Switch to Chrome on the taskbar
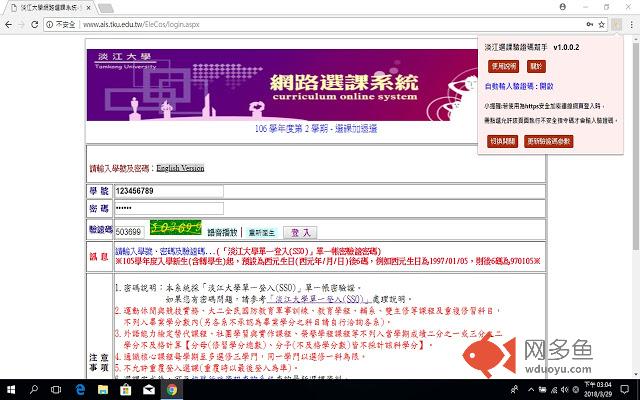The width and height of the screenshot is (640, 400). click(172, 390)
